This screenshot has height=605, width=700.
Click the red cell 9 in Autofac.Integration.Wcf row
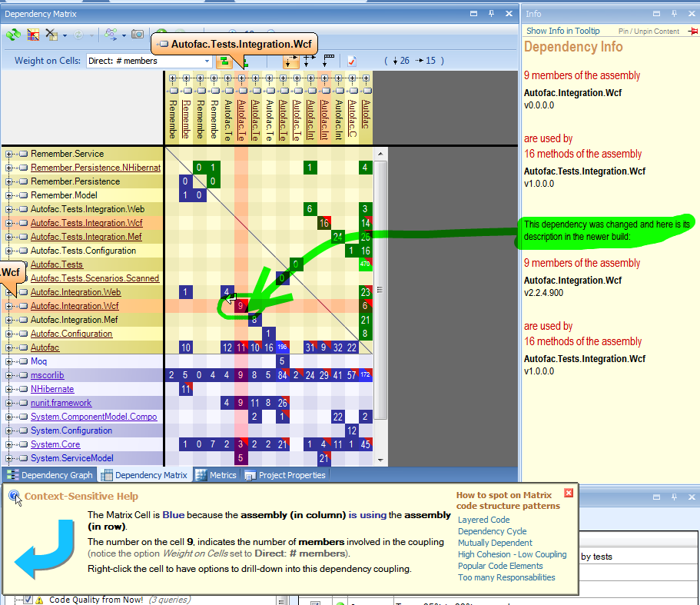pyautogui.click(x=241, y=306)
